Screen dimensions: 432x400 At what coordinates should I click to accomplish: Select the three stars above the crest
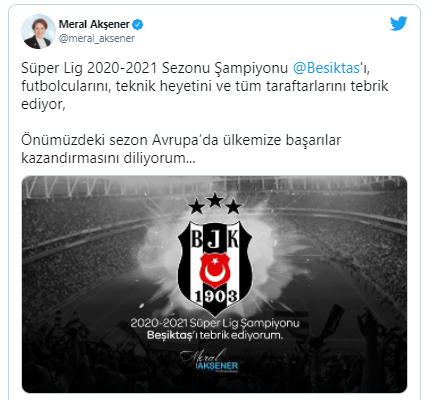pyautogui.click(x=215, y=203)
